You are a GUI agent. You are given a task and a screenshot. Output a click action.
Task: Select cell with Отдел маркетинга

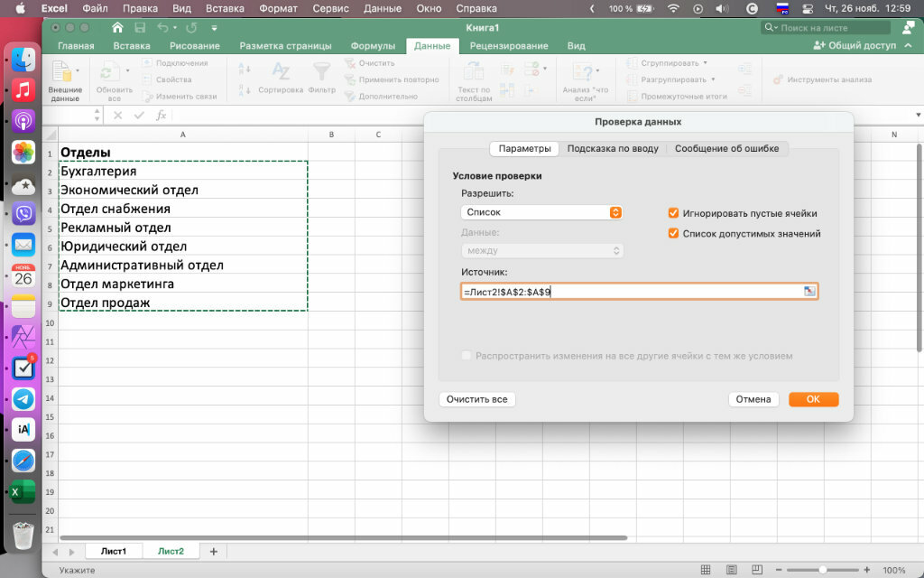pyautogui.click(x=182, y=284)
